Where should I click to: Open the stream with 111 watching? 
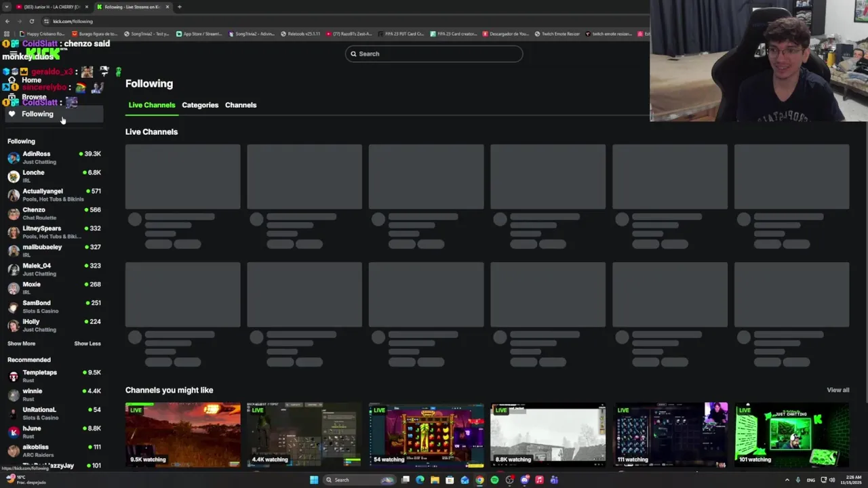click(x=670, y=434)
